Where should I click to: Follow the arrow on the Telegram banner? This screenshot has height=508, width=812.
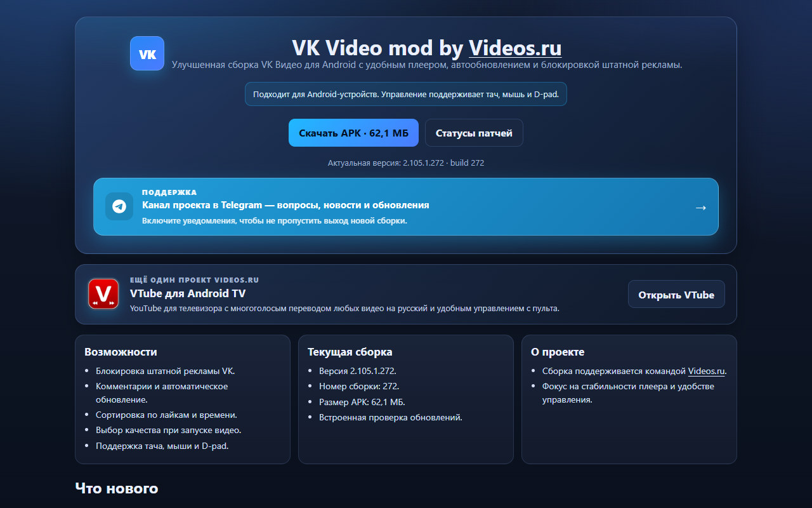700,207
